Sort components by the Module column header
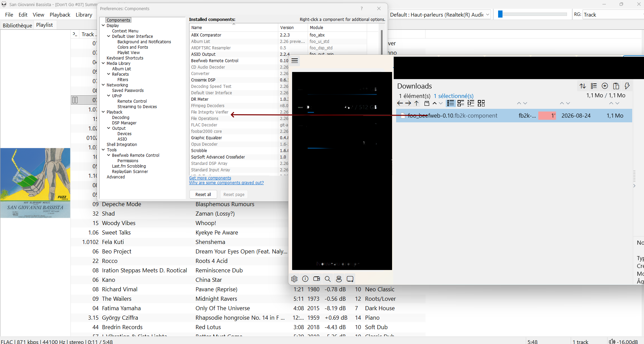644x344 pixels. point(337,28)
